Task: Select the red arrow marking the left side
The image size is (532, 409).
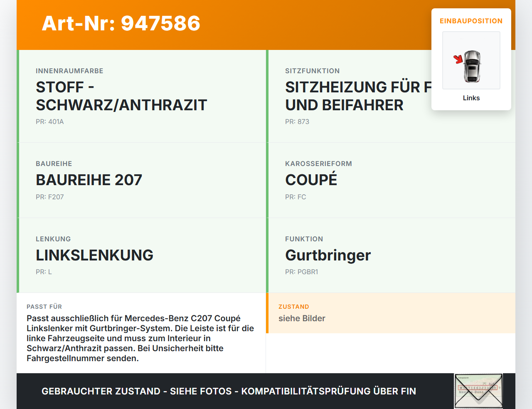Action: [x=459, y=59]
